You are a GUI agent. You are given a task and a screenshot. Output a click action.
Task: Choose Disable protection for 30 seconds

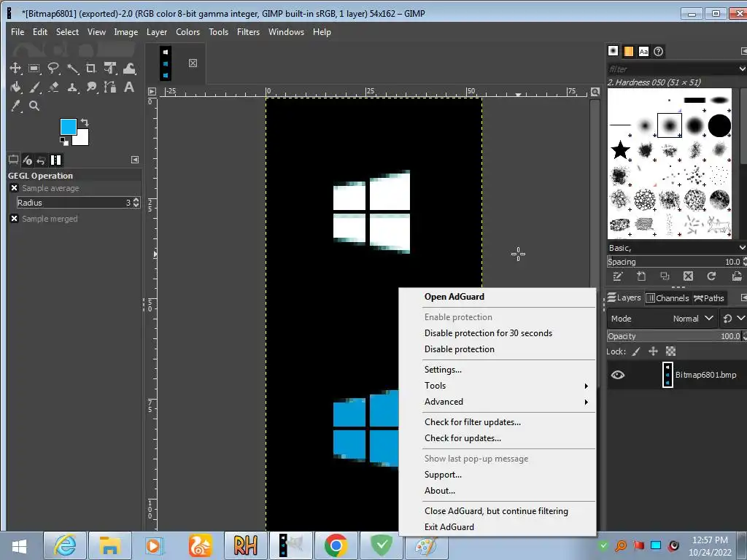click(488, 333)
